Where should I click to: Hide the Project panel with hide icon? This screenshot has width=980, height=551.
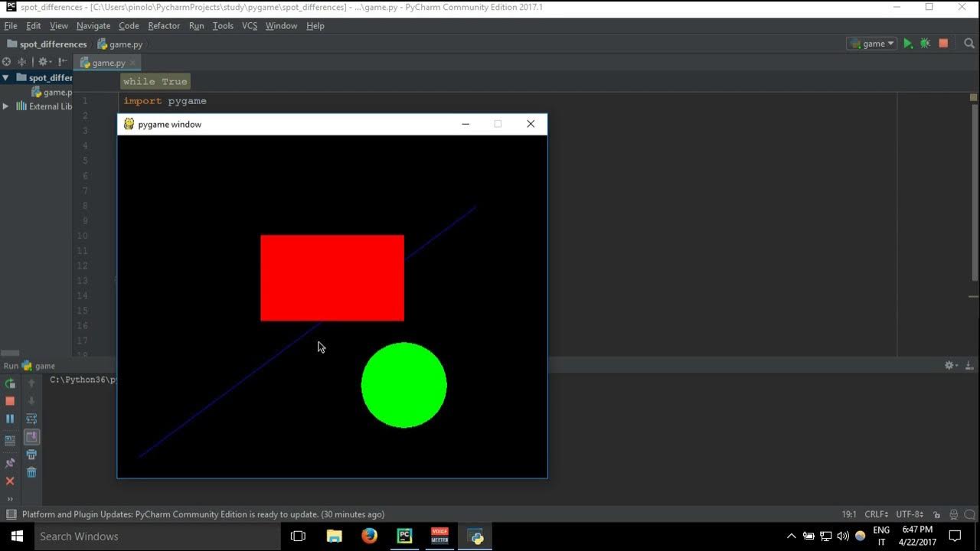tap(63, 62)
